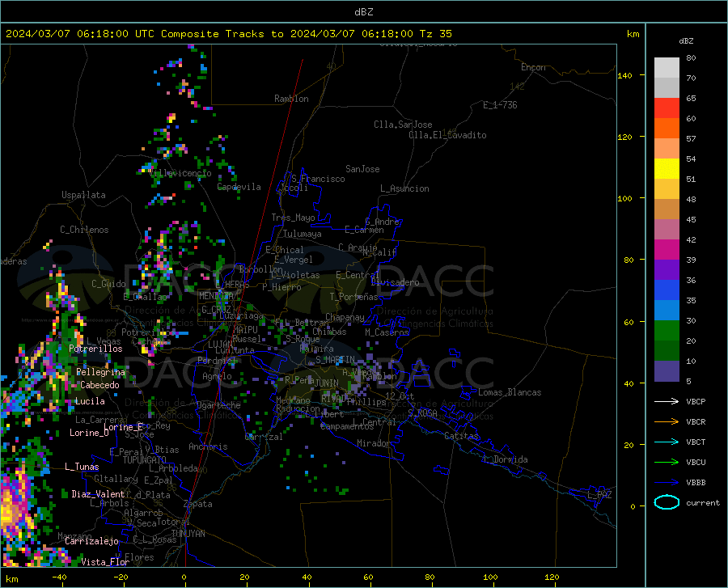The image size is (728, 588).
Task: Click the green VBCU arrow legend icon
Action: coord(667,463)
